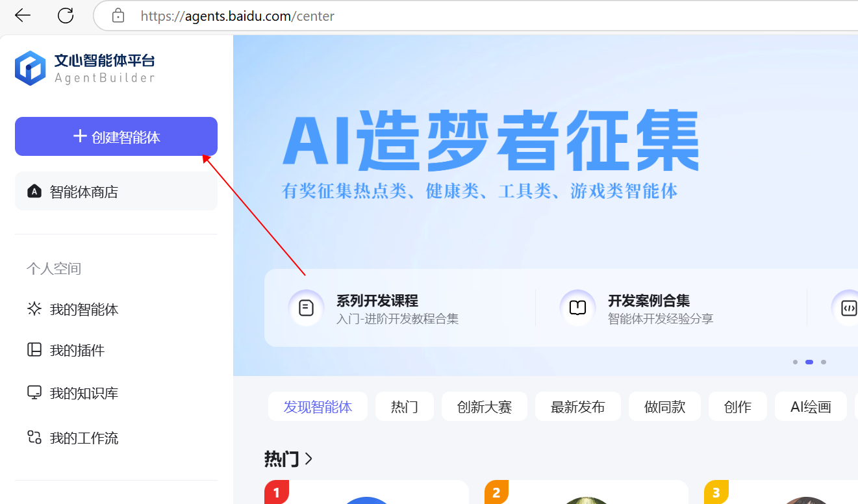
Task: Select the third banner carousel dot
Action: pos(824,362)
